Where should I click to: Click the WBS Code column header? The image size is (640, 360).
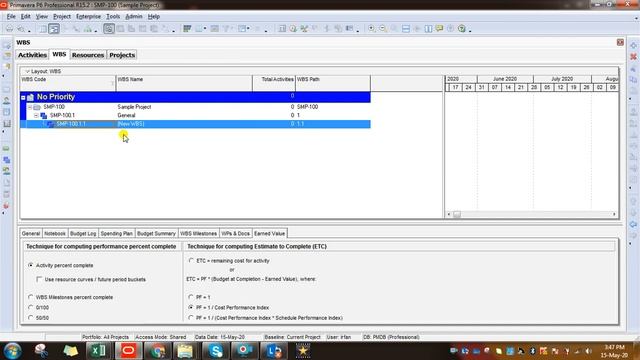[68, 83]
